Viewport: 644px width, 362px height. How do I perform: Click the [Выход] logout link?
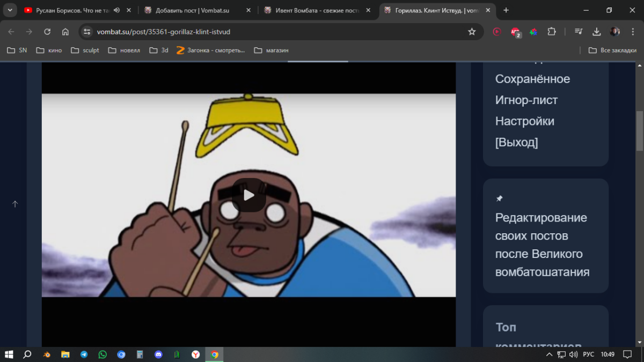516,142
